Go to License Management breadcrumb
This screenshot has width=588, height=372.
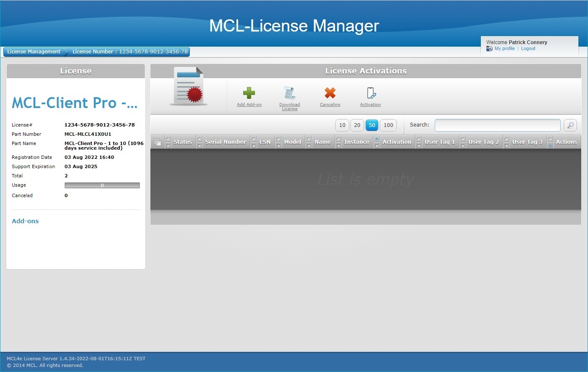34,52
